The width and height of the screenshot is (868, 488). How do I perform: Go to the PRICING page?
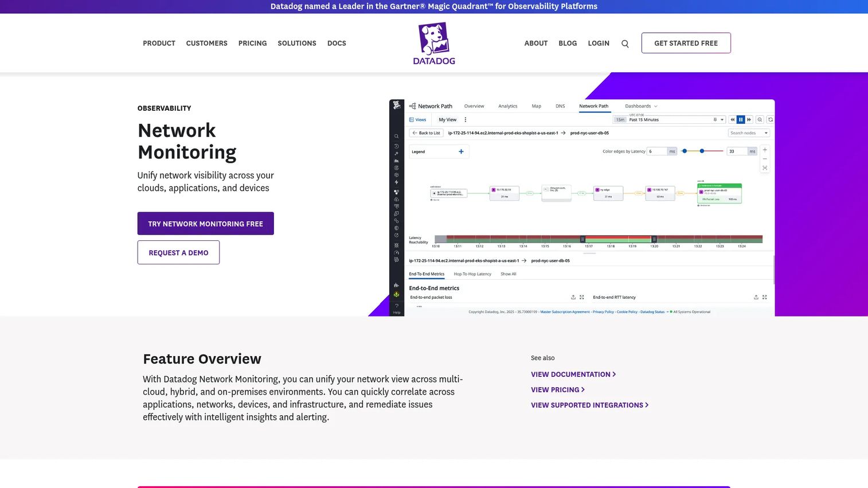tap(252, 44)
